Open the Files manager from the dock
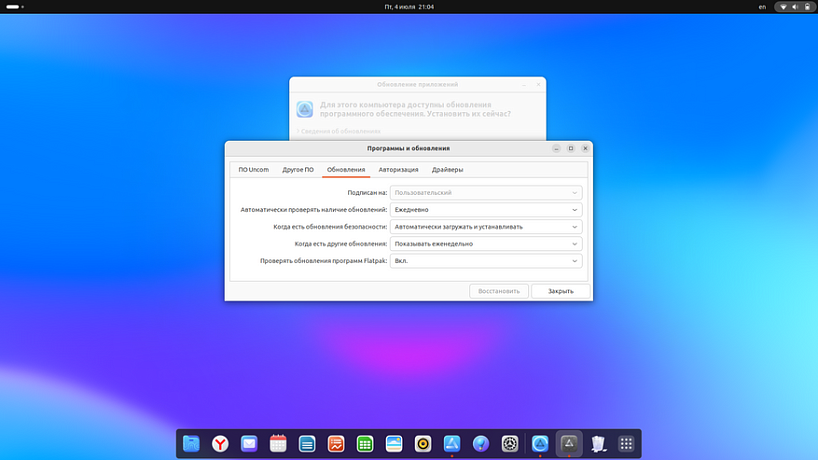 [191, 444]
